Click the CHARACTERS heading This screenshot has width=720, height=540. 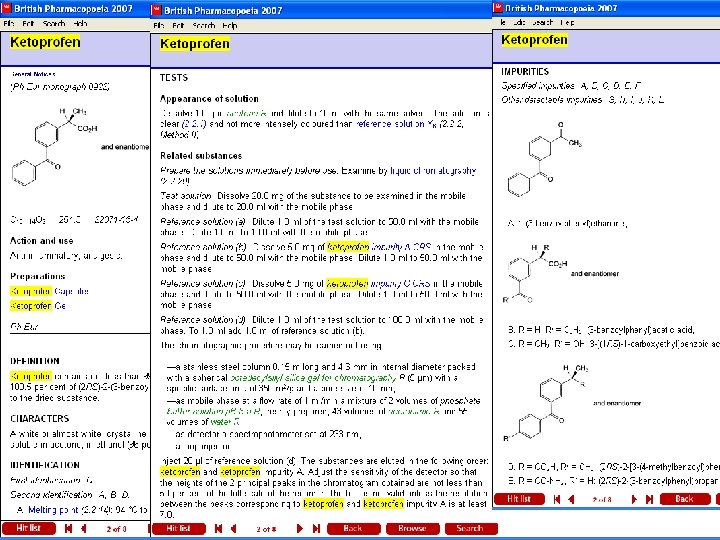tap(39, 419)
